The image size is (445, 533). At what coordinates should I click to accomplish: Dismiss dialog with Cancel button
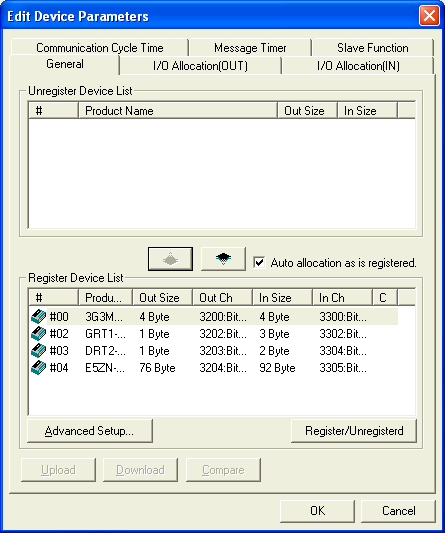click(398, 511)
